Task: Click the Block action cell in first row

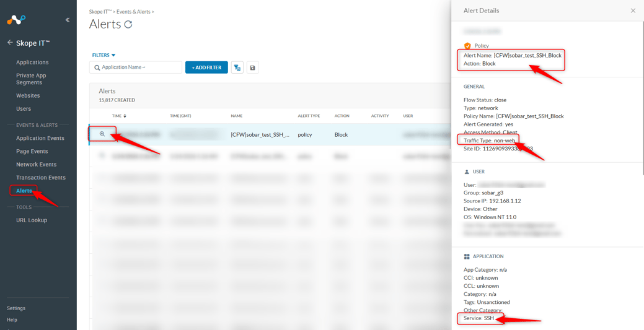Action: (341, 134)
